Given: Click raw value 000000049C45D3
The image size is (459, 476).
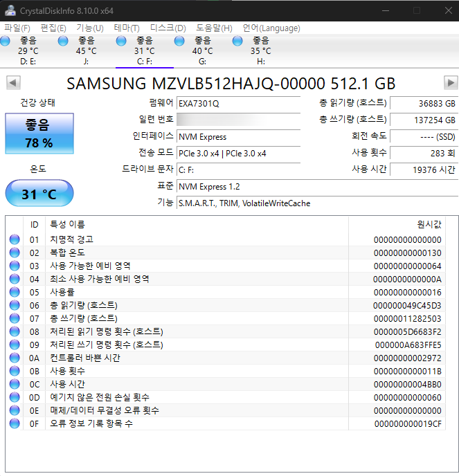Looking at the screenshot, I should 407,306.
